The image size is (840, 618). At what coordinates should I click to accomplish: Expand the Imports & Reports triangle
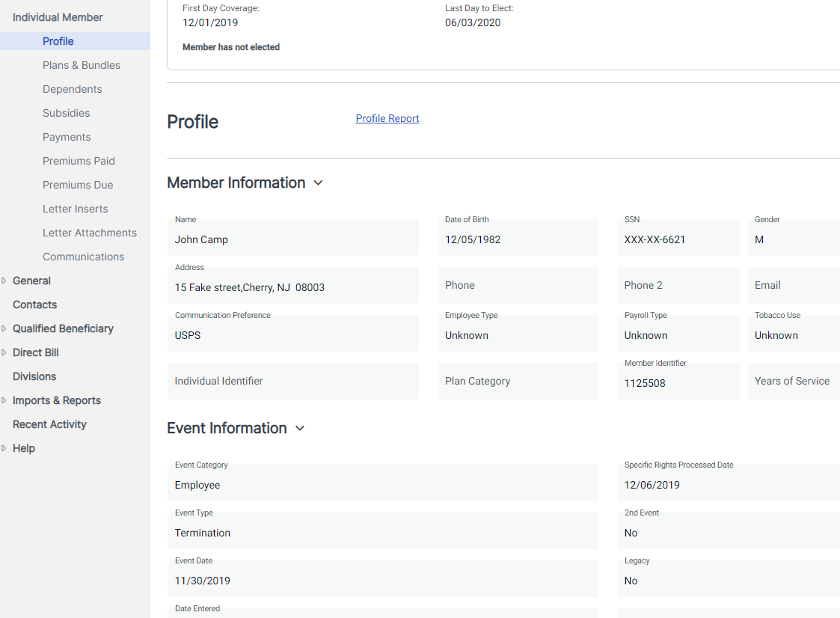(x=4, y=400)
